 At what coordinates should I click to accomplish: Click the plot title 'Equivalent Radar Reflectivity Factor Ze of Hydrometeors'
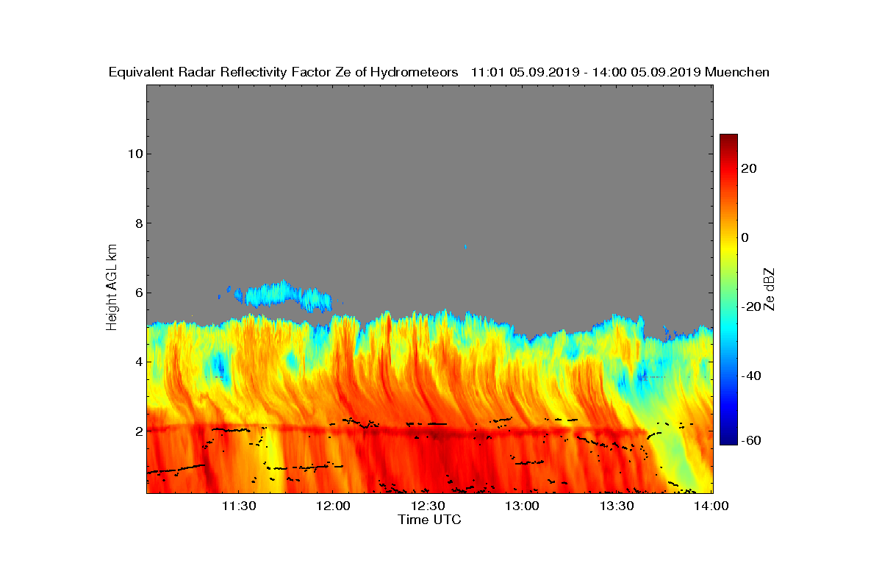tap(284, 72)
